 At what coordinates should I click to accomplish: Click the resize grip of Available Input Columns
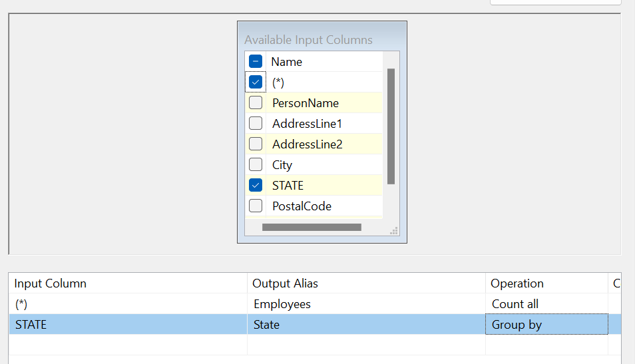point(394,231)
